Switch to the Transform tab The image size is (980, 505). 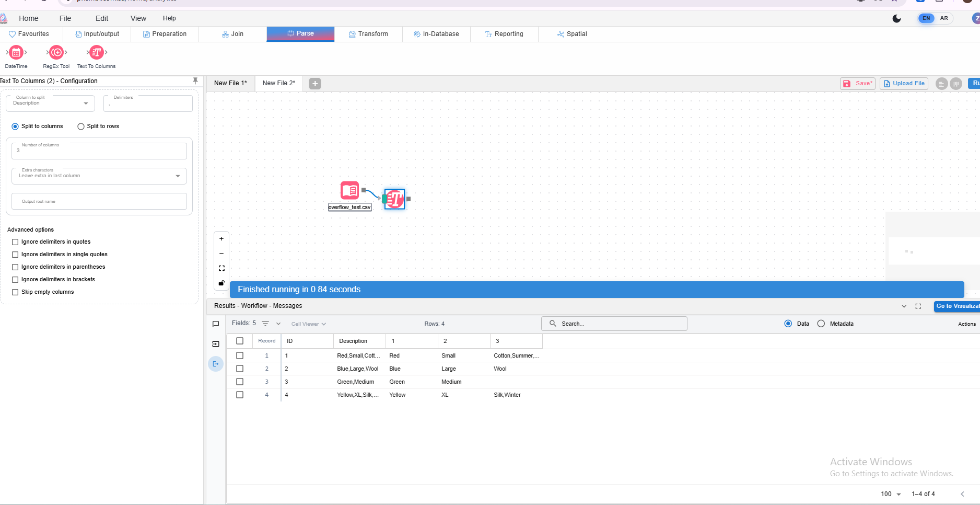[368, 34]
